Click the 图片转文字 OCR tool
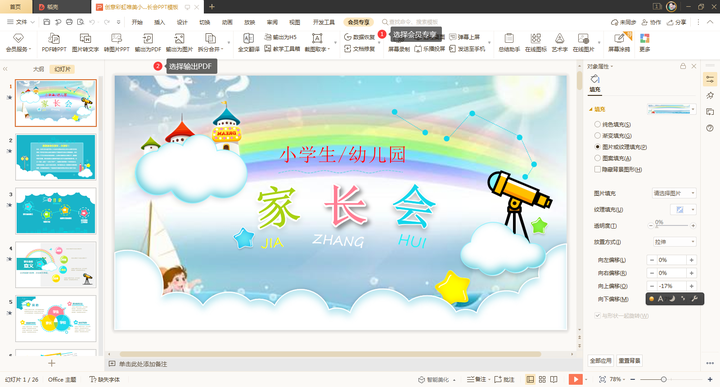Viewport: 720px width, 387px height. [85, 42]
